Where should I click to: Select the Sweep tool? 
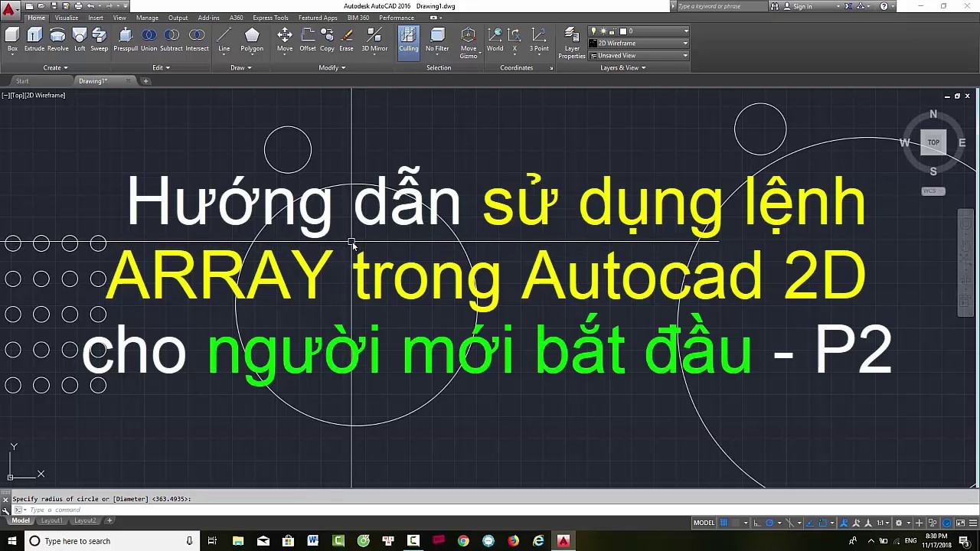pyautogui.click(x=100, y=40)
